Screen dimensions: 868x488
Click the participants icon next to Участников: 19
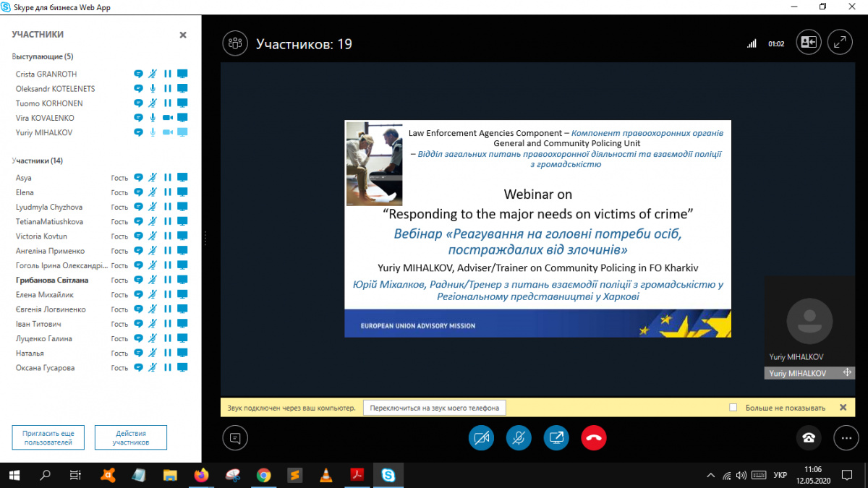pos(234,43)
